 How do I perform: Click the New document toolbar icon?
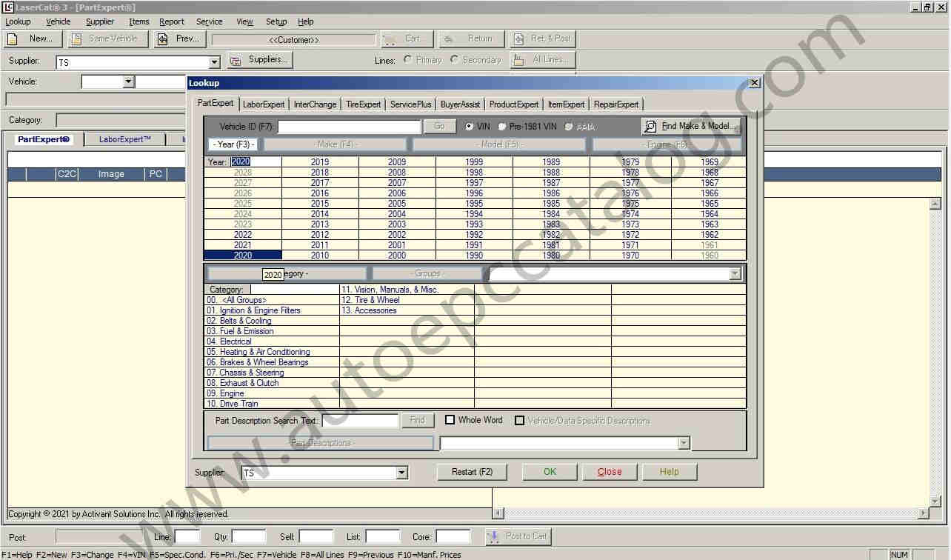13,39
